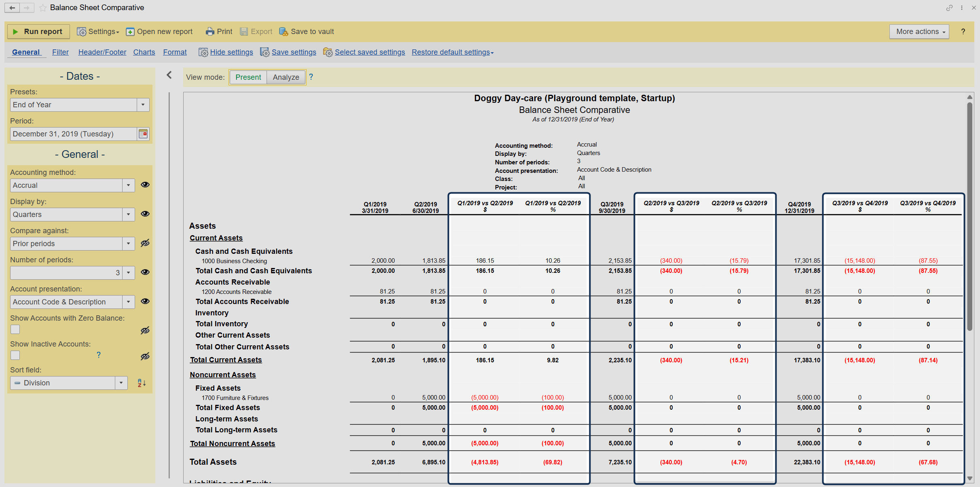Tick the Show Inactive Accounts checkbox

pyautogui.click(x=15, y=355)
